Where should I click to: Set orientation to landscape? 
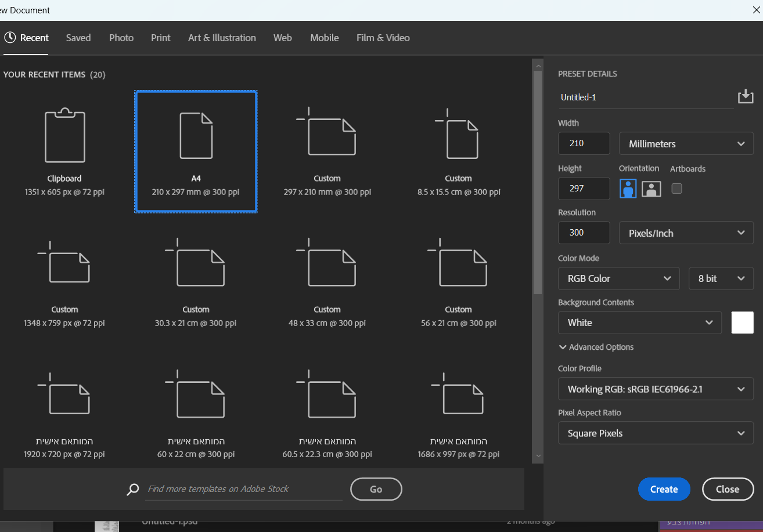coord(652,189)
